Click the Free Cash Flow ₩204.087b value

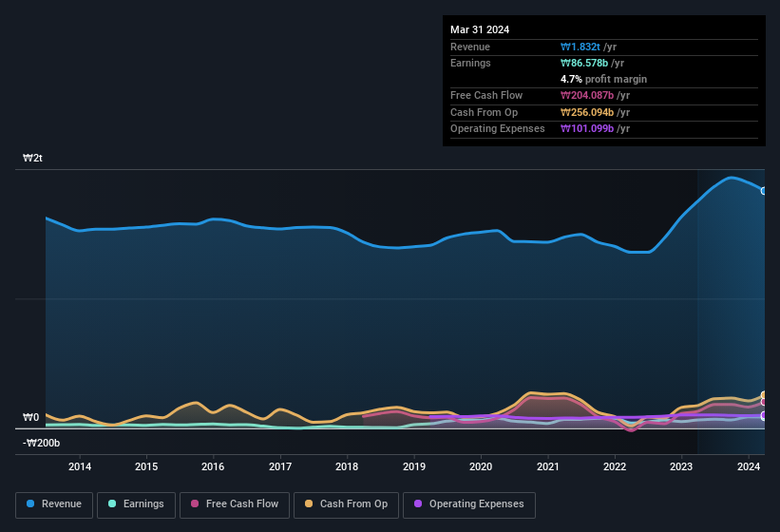[587, 95]
